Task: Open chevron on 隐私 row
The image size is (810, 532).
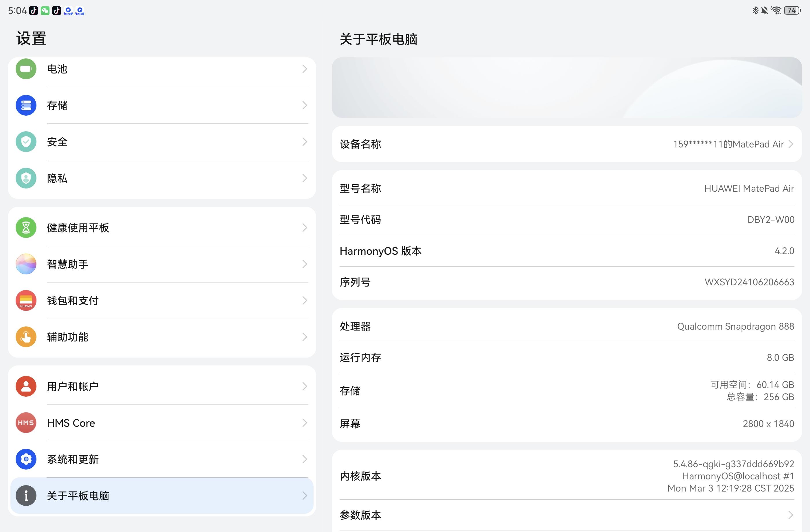Action: (305, 178)
